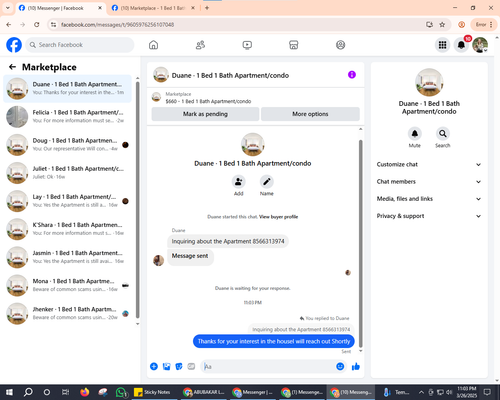Go to the Home feed icon

(x=153, y=45)
